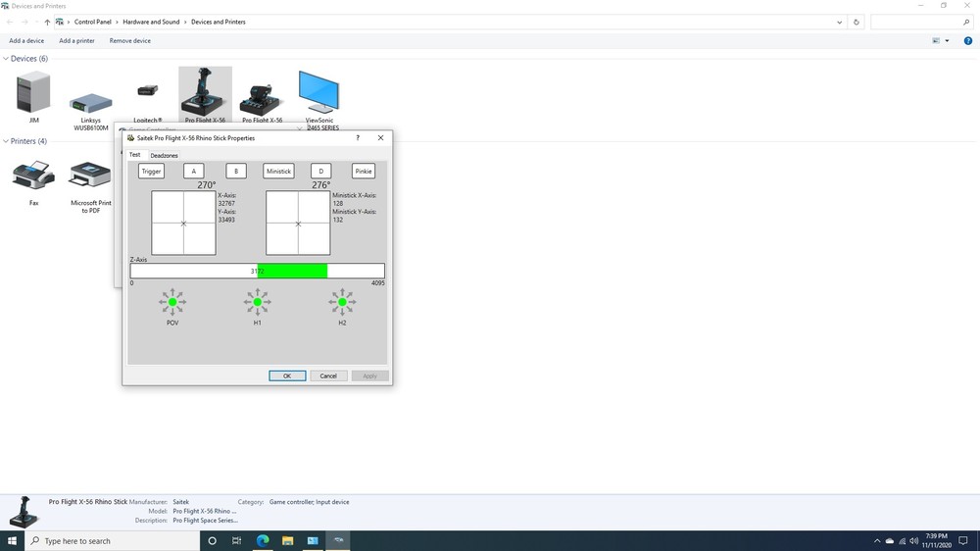Click the refresh button beside address bar
This screenshot has width=980, height=551.
[857, 22]
